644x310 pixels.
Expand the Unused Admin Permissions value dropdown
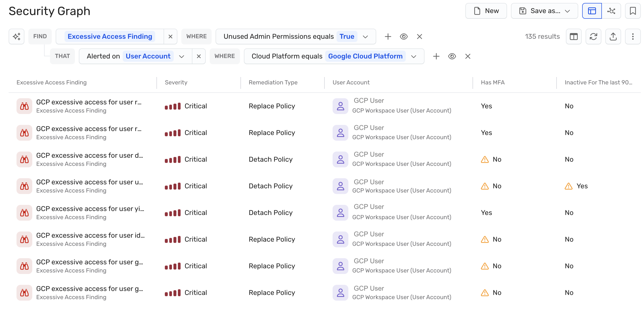365,37
